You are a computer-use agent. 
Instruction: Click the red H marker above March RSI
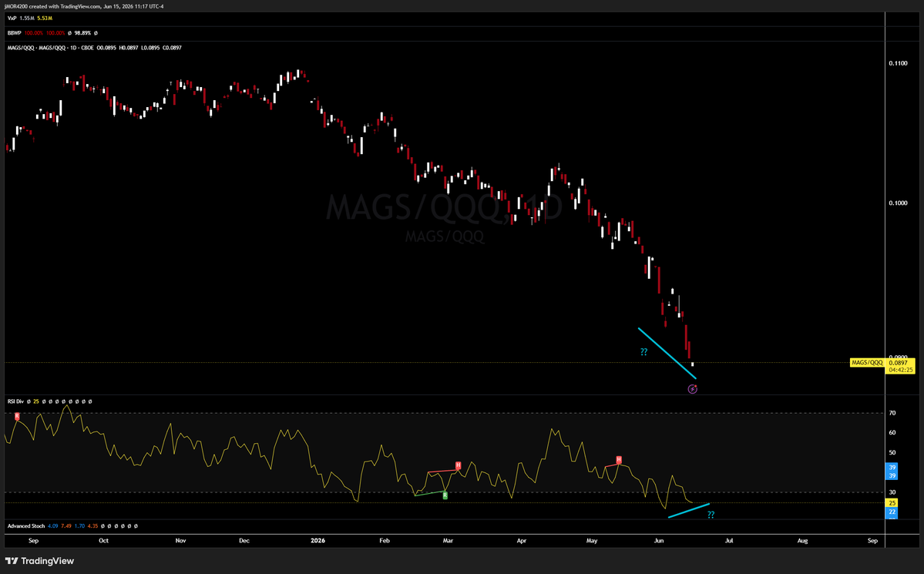click(x=458, y=465)
